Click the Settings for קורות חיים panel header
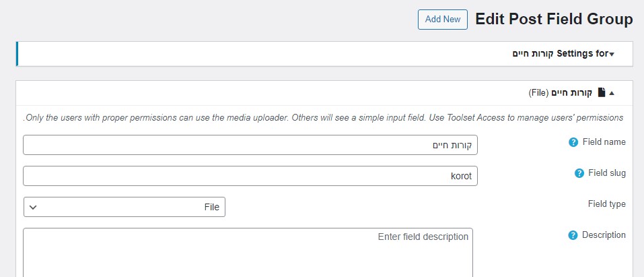The image size is (644, 277). (x=324, y=54)
